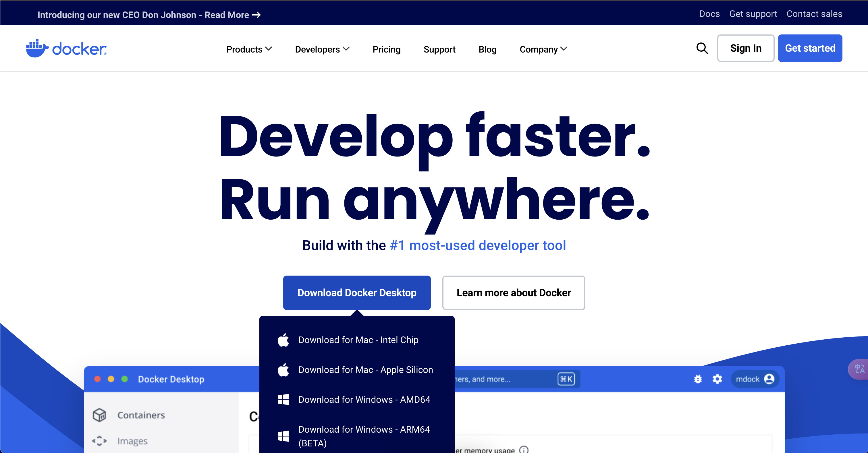Screen dimensions: 868x453
Task: Click the Windows icon beside AMD64 download
Action: 283,400
